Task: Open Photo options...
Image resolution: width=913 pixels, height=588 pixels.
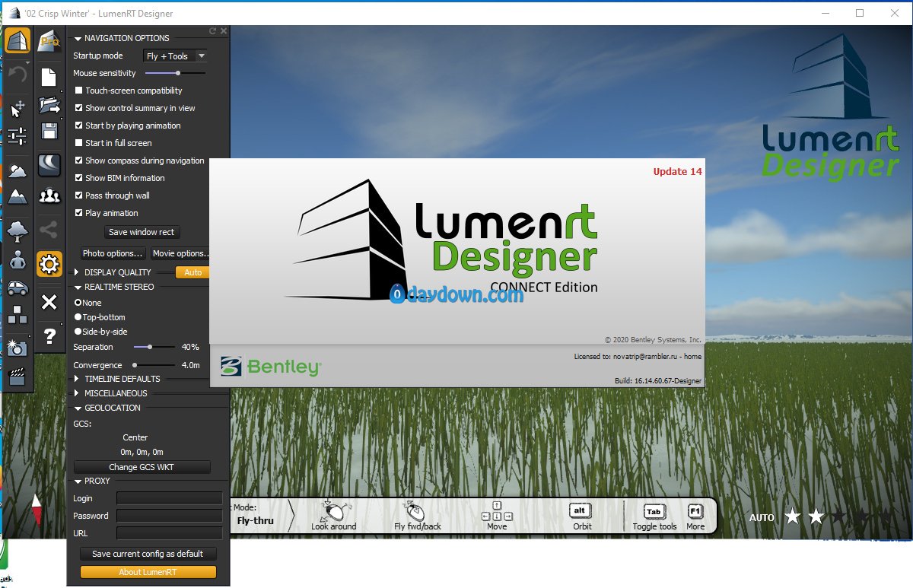Action: point(113,253)
